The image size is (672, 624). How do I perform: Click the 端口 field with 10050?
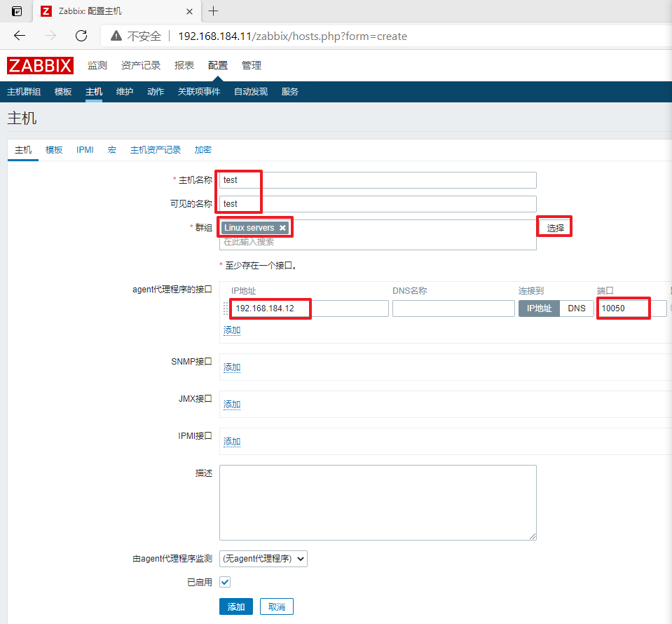[x=632, y=308]
